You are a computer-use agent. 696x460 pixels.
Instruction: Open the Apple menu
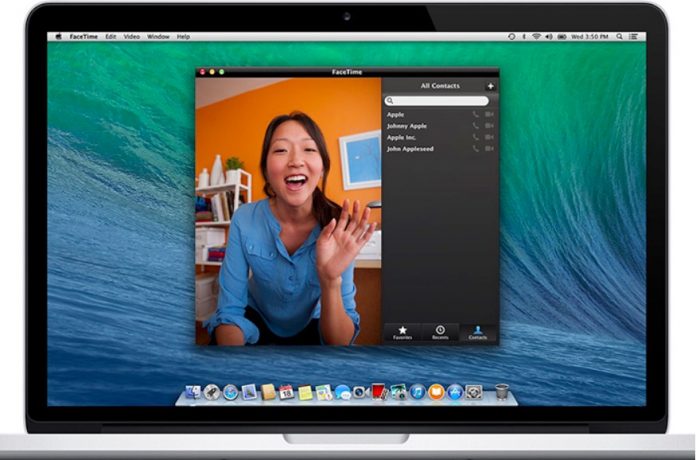click(x=58, y=36)
